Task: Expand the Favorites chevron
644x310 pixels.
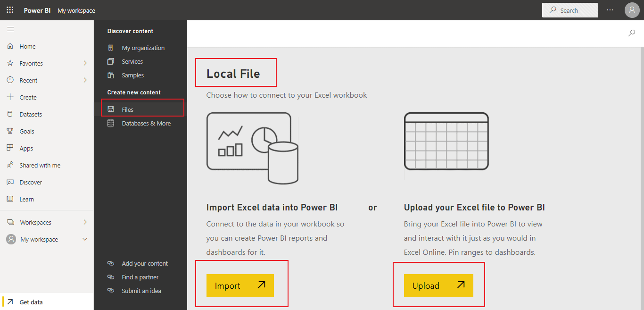Action: coord(85,63)
